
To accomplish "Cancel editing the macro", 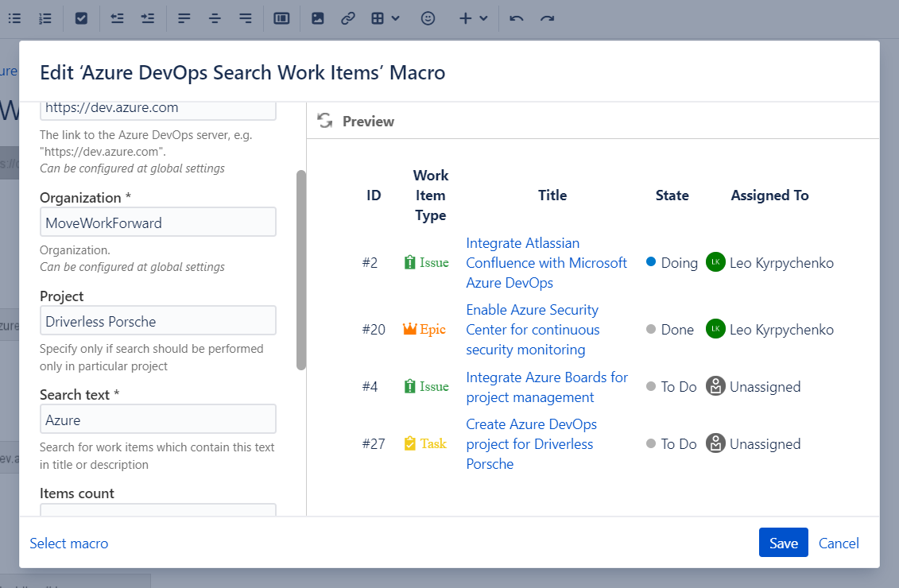I will 839,543.
